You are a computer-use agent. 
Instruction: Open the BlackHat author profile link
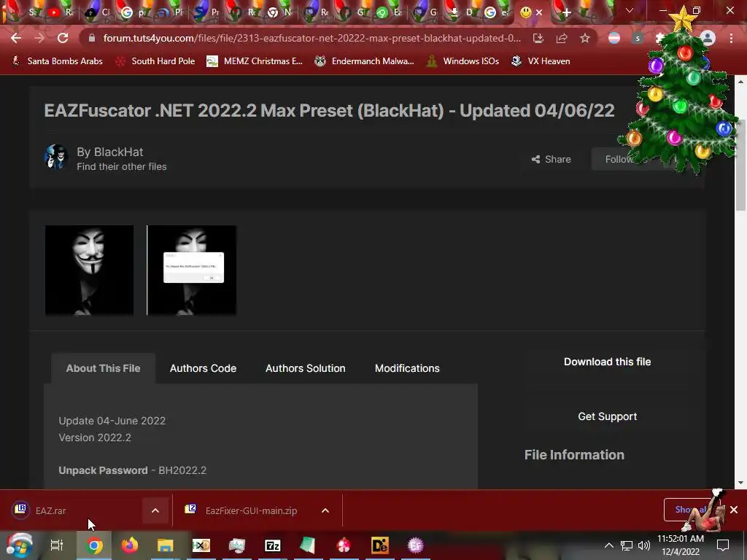click(118, 152)
